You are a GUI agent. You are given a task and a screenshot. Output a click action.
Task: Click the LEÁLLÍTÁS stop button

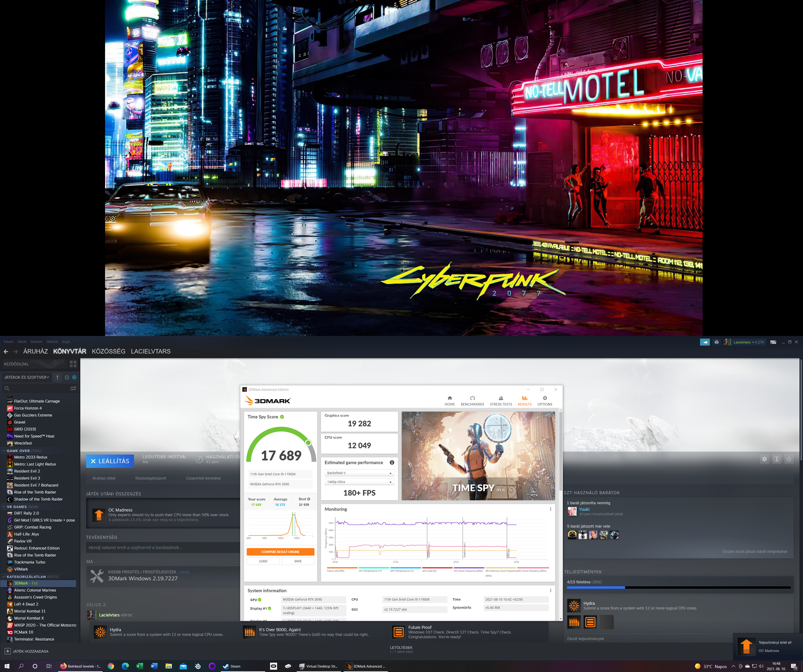[110, 461]
